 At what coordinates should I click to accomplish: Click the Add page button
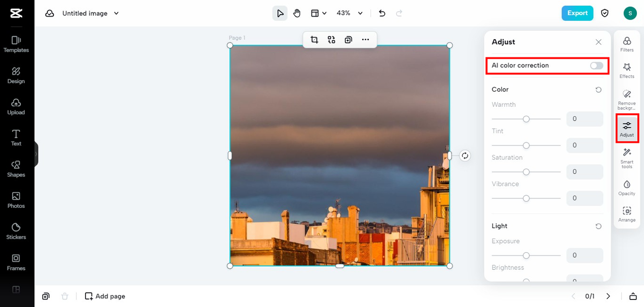(x=105, y=296)
